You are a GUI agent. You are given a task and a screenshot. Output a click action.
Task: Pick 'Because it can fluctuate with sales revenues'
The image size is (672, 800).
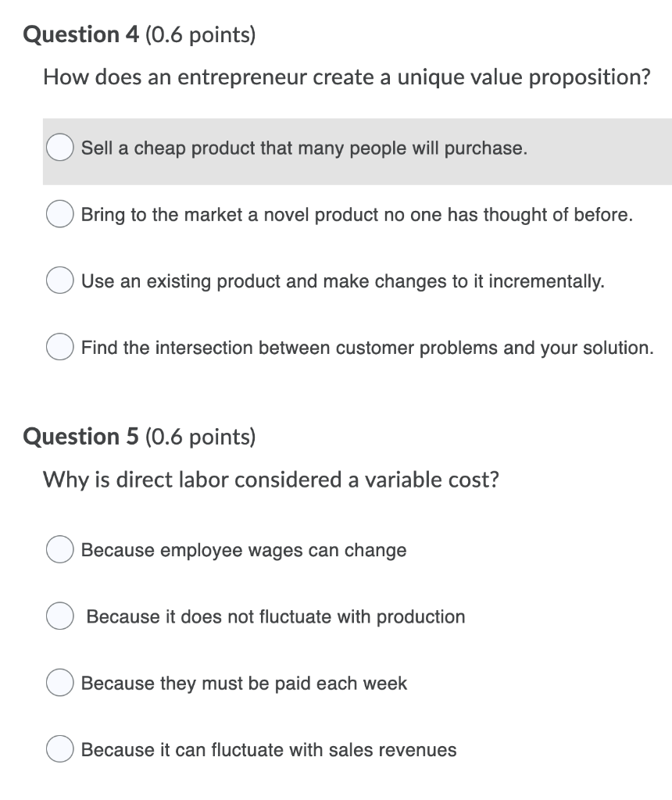point(59,748)
